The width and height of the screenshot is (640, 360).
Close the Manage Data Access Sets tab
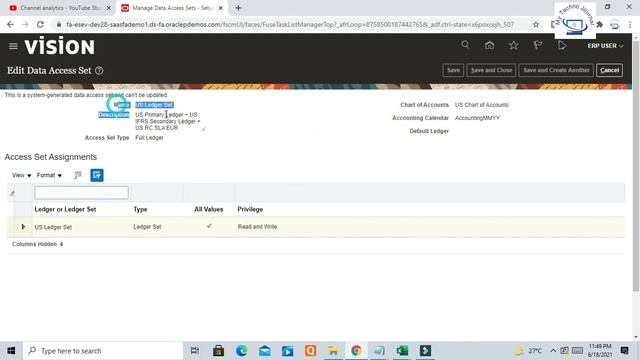[x=220, y=8]
